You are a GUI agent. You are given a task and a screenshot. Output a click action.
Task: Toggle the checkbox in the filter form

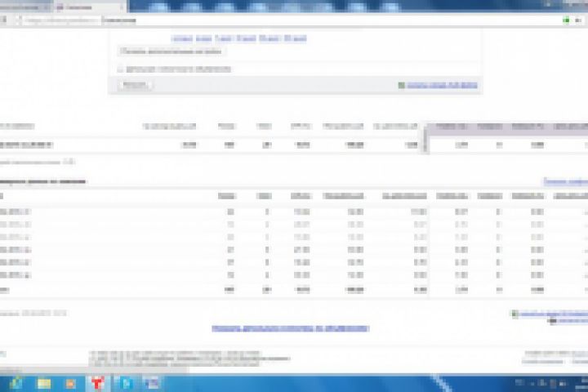click(120, 69)
